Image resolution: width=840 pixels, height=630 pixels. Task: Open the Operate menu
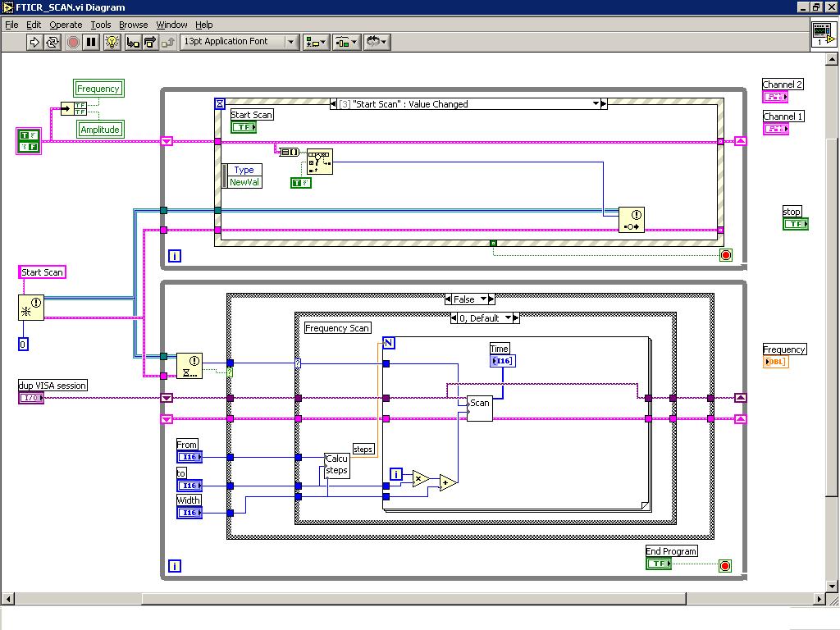66,25
